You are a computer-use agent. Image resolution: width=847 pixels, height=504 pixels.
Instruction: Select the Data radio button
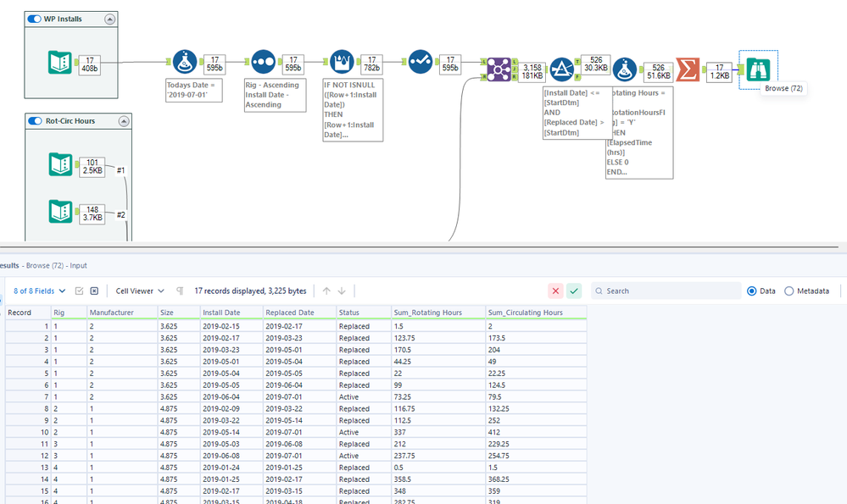click(751, 291)
